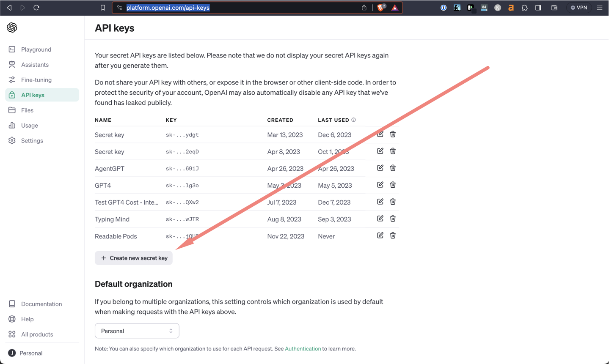
Task: Open Brave Shields lion icon
Action: 381,8
